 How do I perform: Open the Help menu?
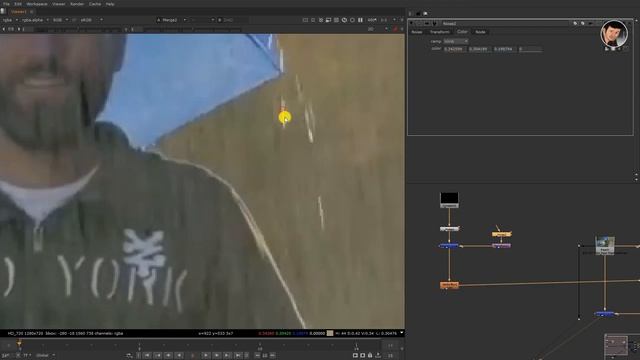tap(110, 4)
